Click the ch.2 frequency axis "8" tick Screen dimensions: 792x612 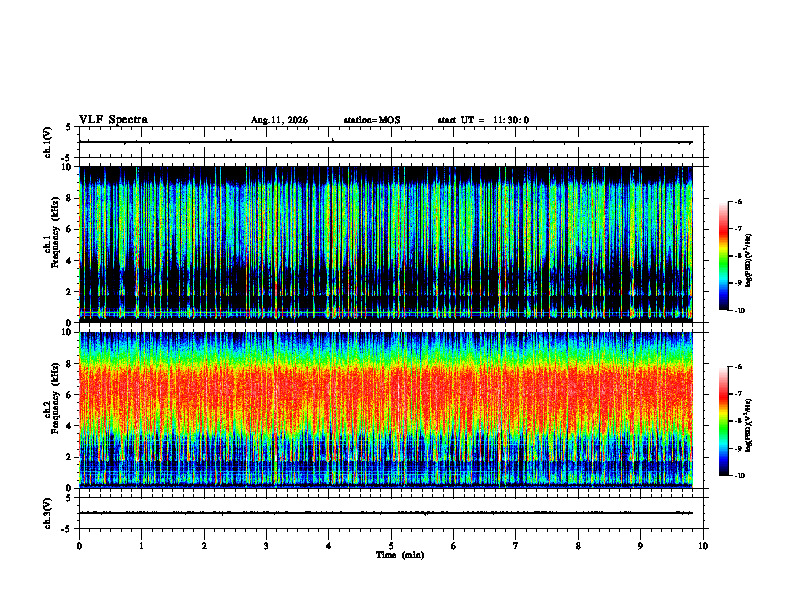(69, 364)
